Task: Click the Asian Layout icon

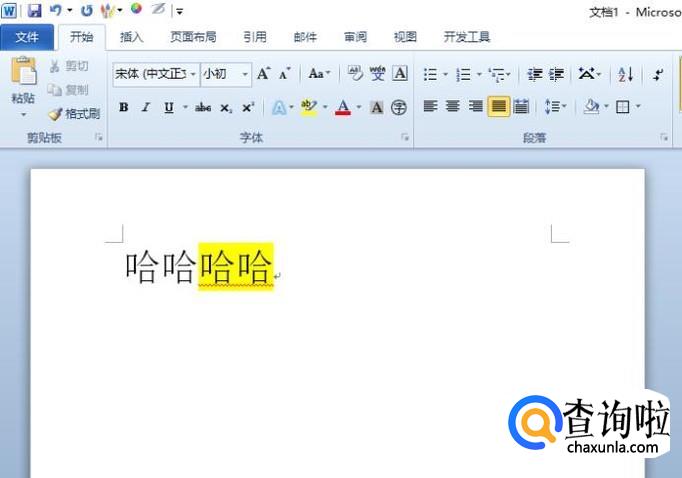Action: 586,74
